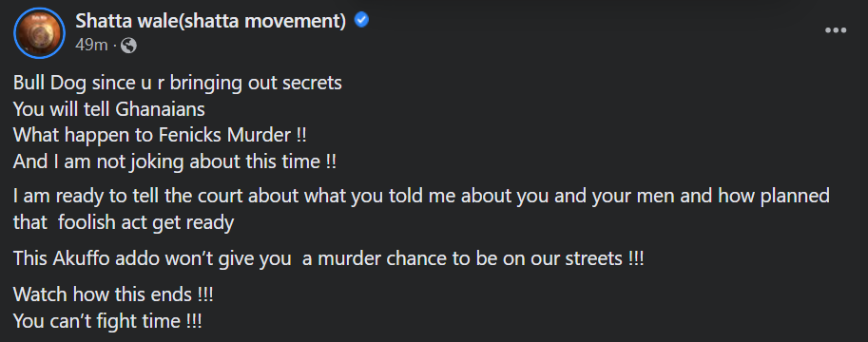Viewport: 868px width, 342px height.
Task: Click the word 'Ghanaians' in the post
Action: click(x=161, y=109)
